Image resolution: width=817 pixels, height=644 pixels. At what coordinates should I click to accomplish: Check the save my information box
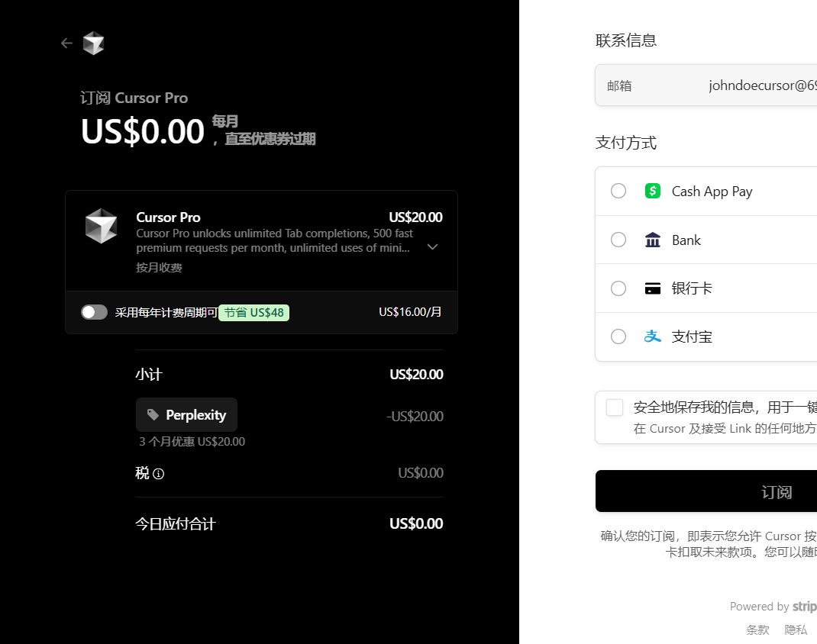(x=615, y=407)
